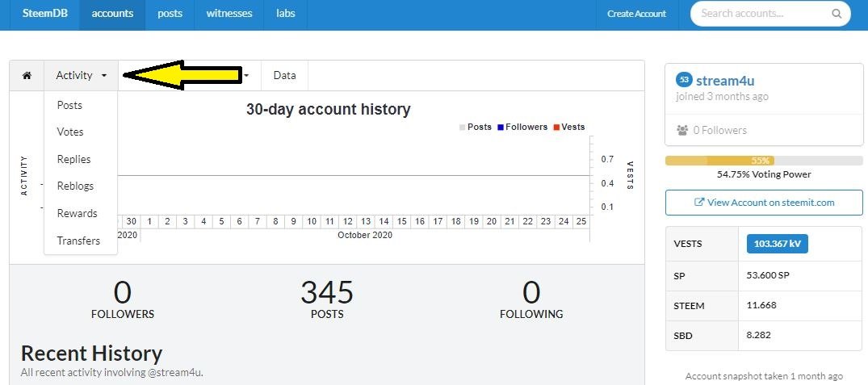Click the followers people icon
868x385 pixels.
coord(683,130)
